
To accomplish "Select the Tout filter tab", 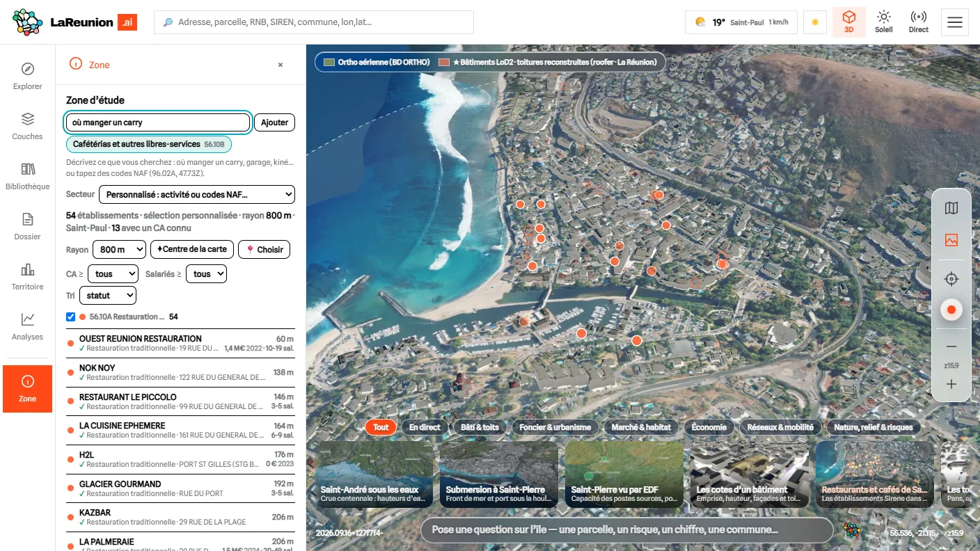I will click(x=381, y=427).
